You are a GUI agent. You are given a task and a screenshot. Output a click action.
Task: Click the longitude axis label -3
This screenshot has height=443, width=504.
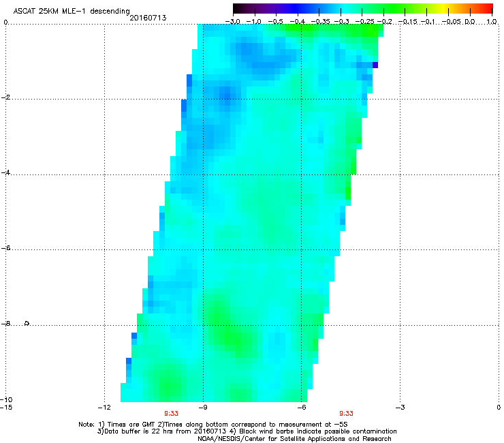400,408
